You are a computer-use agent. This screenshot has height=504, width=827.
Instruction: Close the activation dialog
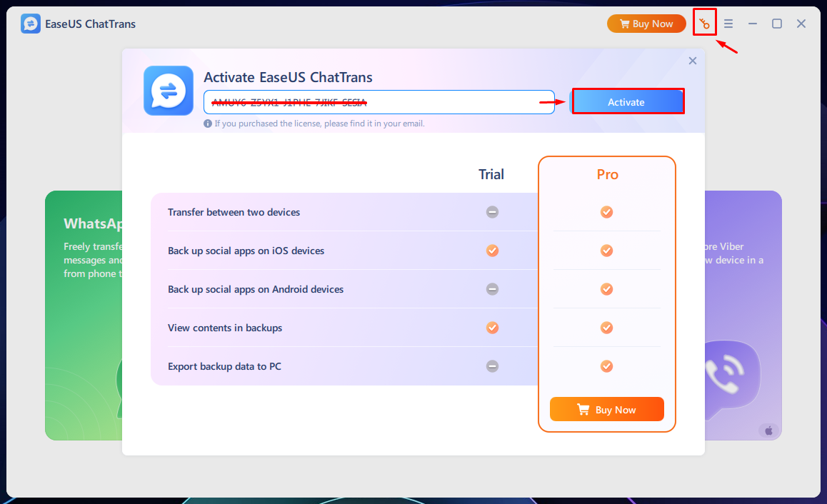(692, 61)
